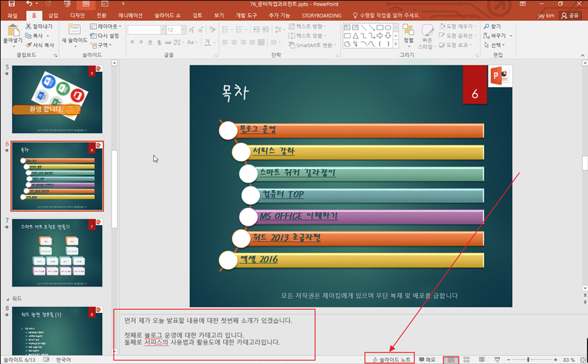Screen dimensions: 588x364
Task: Click Copy (복사) button
Action: 34,36
